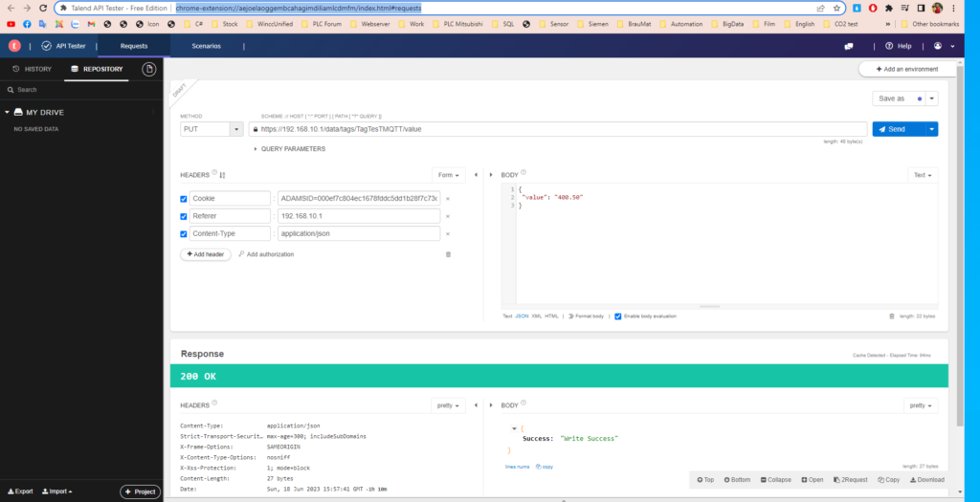Screen dimensions: 980x502
Task: Uncheck the Content-Type header checkbox
Action: (x=183, y=234)
